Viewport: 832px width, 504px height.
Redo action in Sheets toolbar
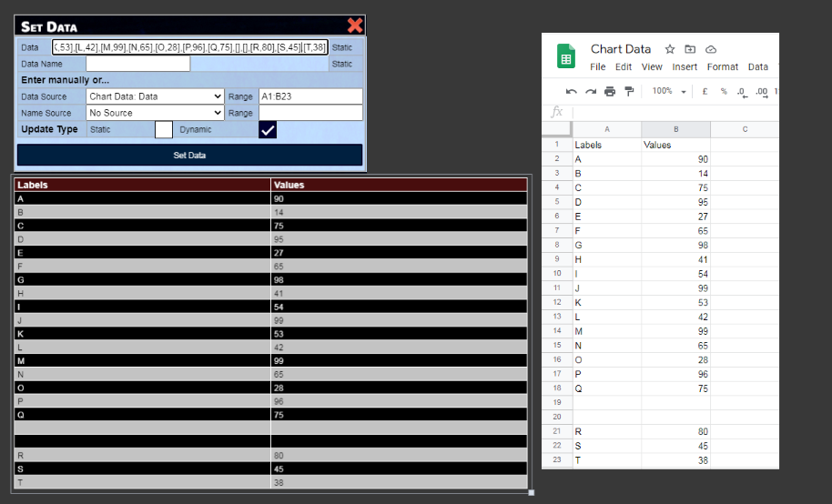591,92
